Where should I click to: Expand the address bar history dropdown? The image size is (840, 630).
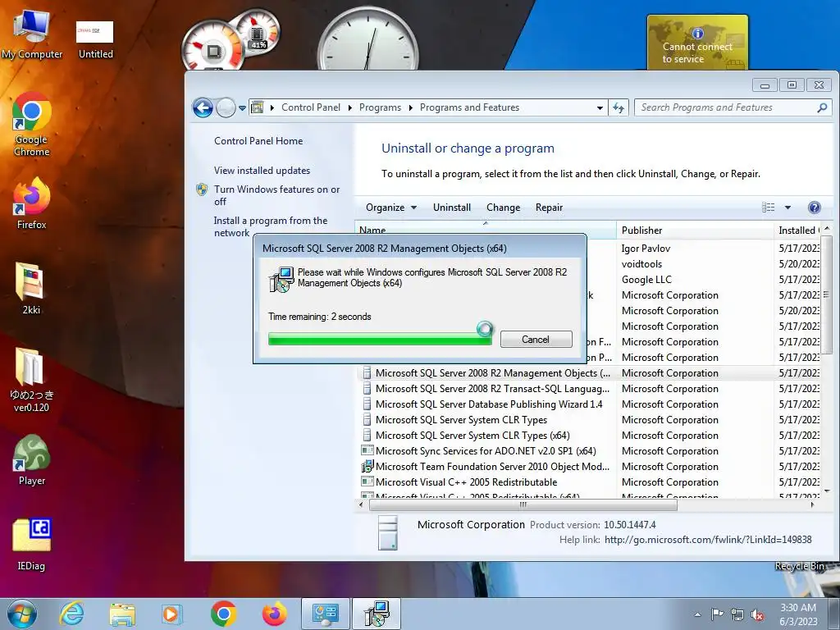point(600,107)
